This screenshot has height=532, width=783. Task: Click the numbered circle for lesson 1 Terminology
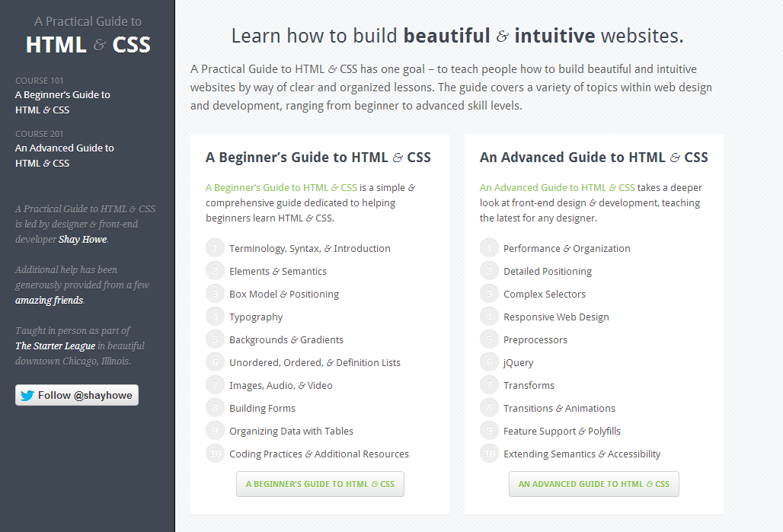click(214, 248)
